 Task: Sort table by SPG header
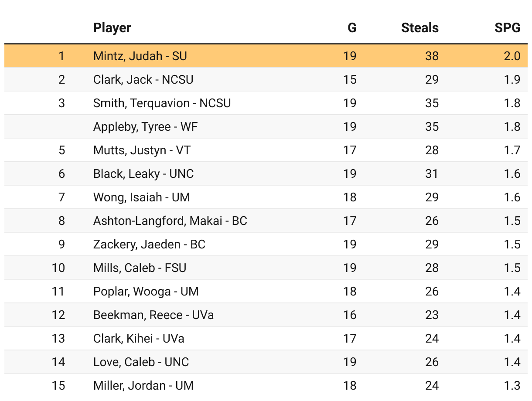(x=507, y=28)
